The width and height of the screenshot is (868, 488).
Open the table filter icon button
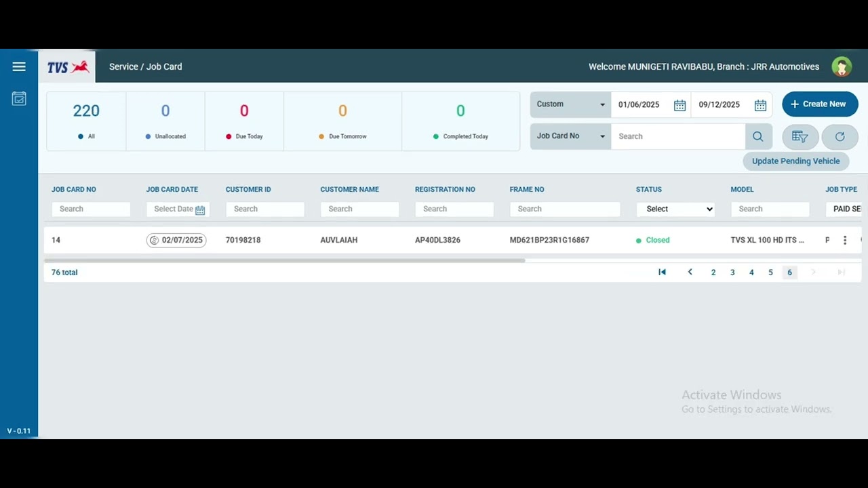800,137
